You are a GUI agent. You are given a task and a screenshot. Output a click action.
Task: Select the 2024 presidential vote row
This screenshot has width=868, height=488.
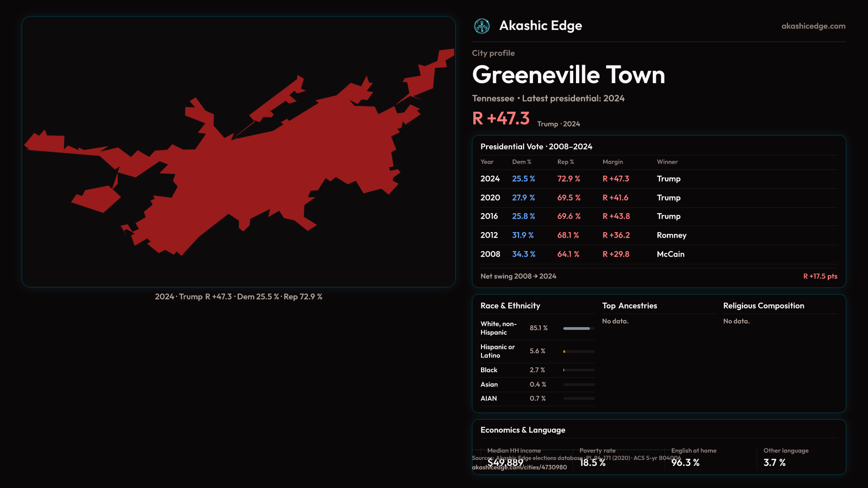coord(490,179)
